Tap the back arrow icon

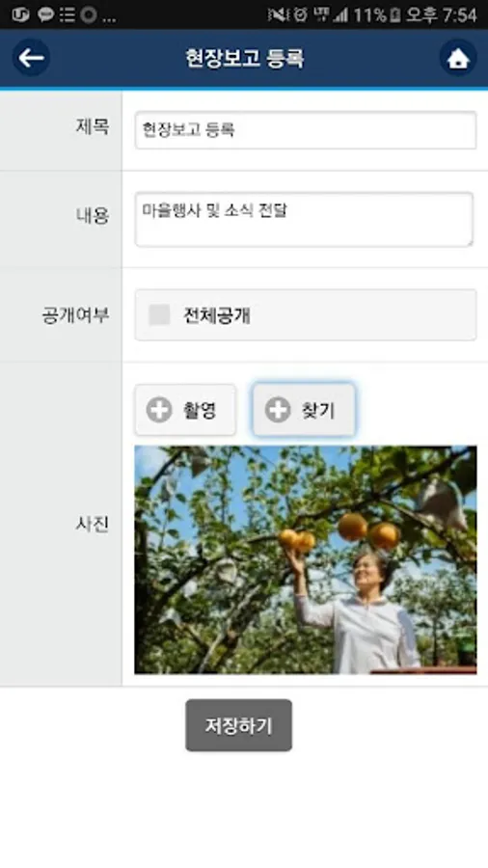(x=31, y=58)
